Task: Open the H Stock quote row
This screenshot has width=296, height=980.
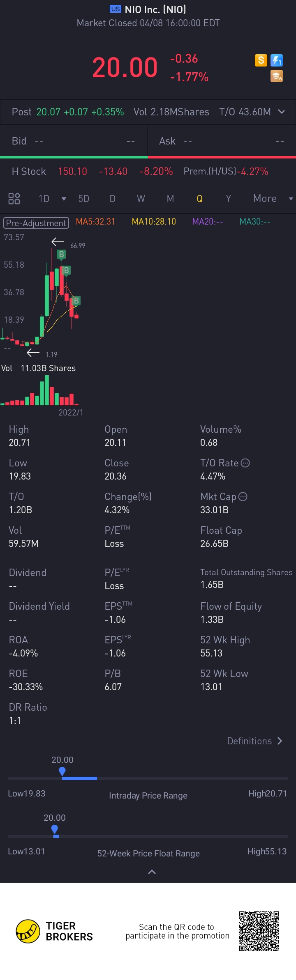Action: pyautogui.click(x=140, y=171)
